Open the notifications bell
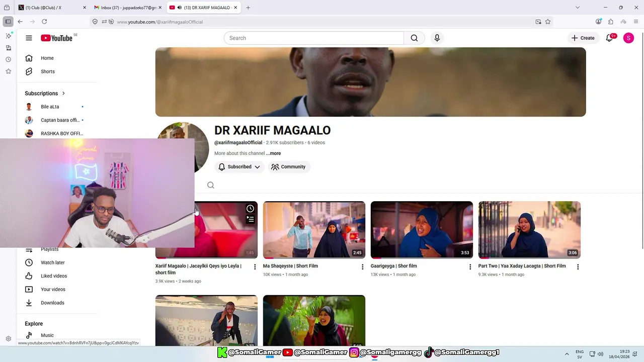This screenshot has width=644, height=362. point(609,38)
